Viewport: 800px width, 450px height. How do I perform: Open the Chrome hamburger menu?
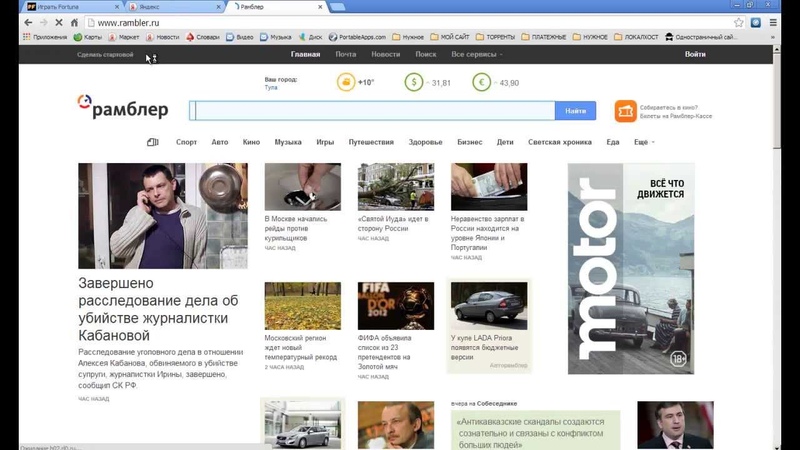773,22
